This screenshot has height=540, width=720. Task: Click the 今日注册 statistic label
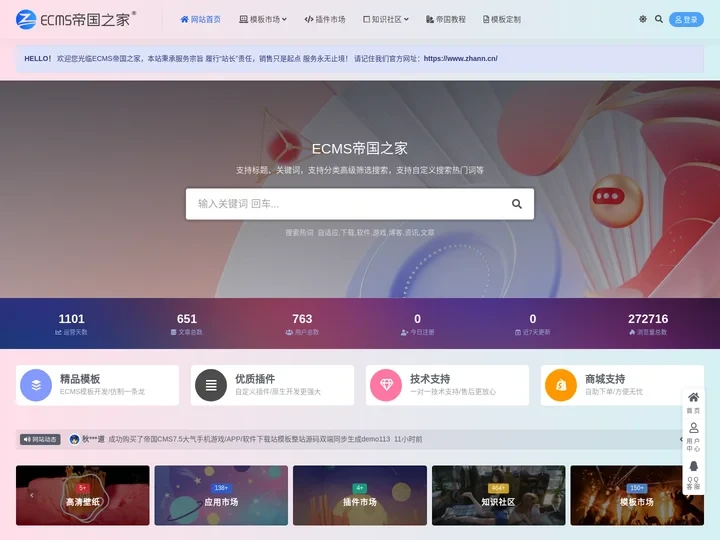click(x=417, y=332)
